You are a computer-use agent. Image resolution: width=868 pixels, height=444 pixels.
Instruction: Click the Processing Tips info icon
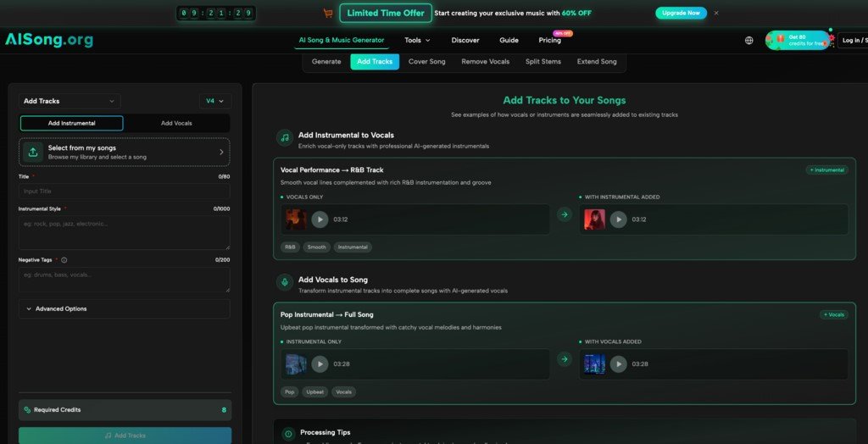[287, 434]
